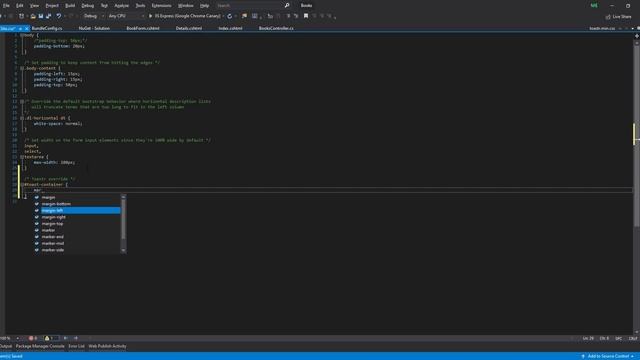Close the active Site.css tab
Image resolution: width=640 pixels, height=360 pixels.
pos(27,29)
